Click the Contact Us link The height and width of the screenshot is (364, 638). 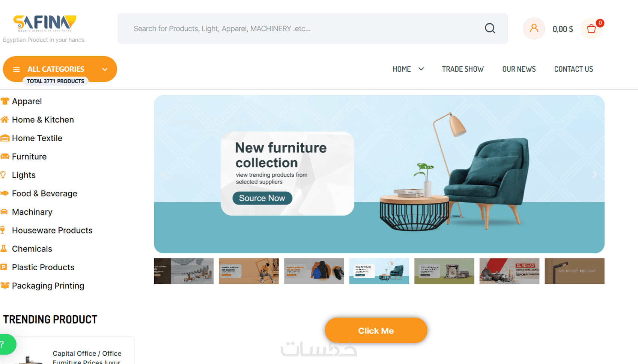[573, 69]
